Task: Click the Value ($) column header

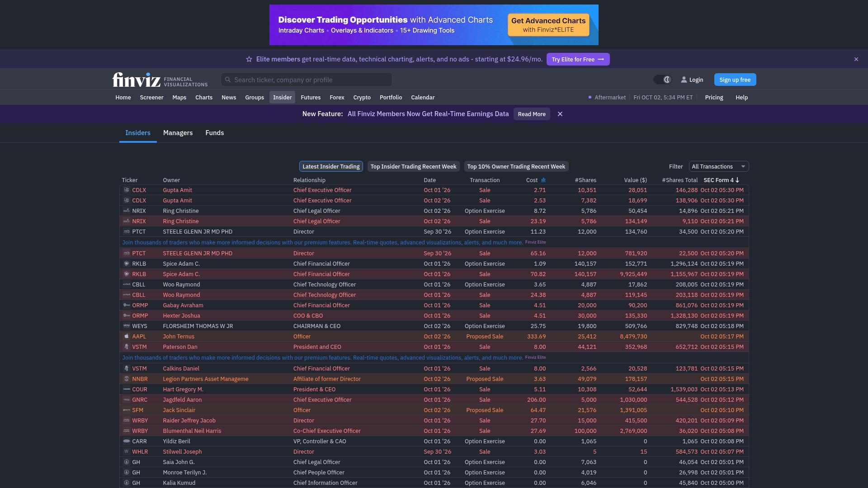Action: tap(635, 180)
